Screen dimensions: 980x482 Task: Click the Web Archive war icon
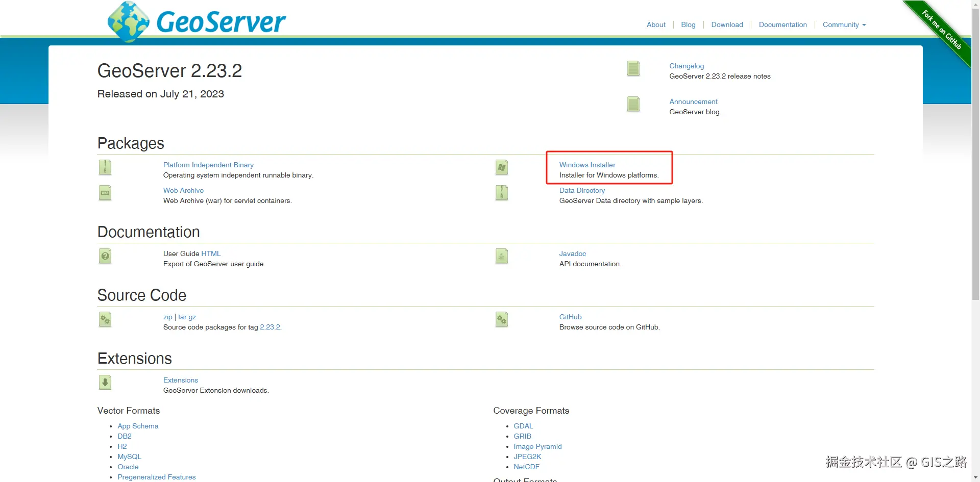[x=105, y=193]
